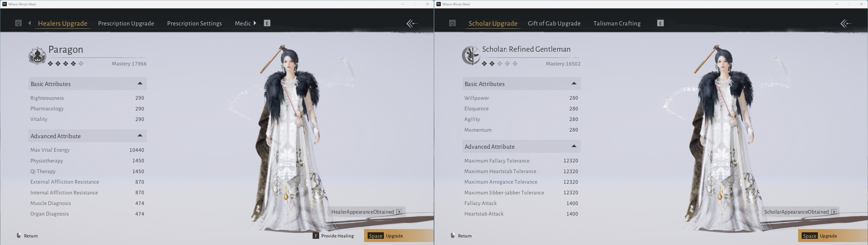Switch to the Prescription Upgrade tab

pos(126,23)
